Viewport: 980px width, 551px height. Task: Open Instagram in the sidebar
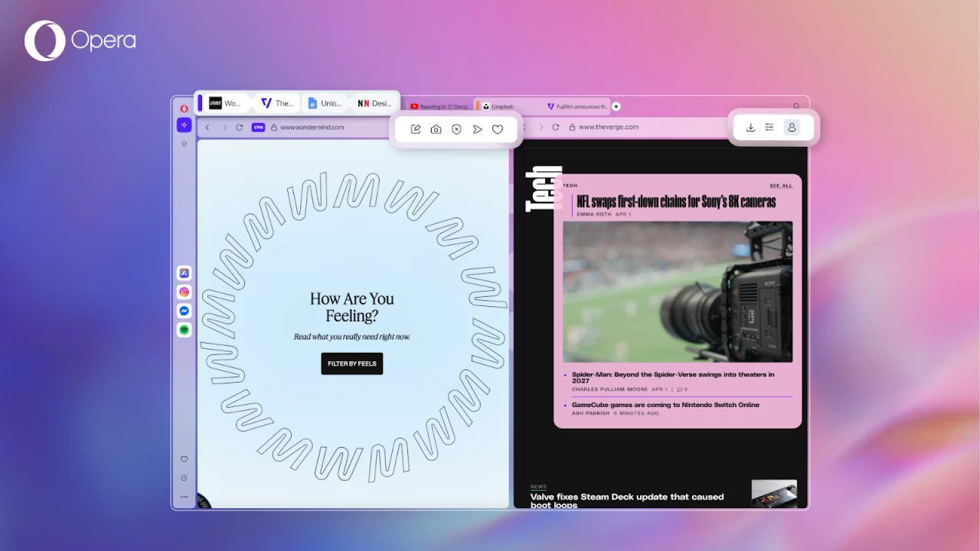(184, 292)
